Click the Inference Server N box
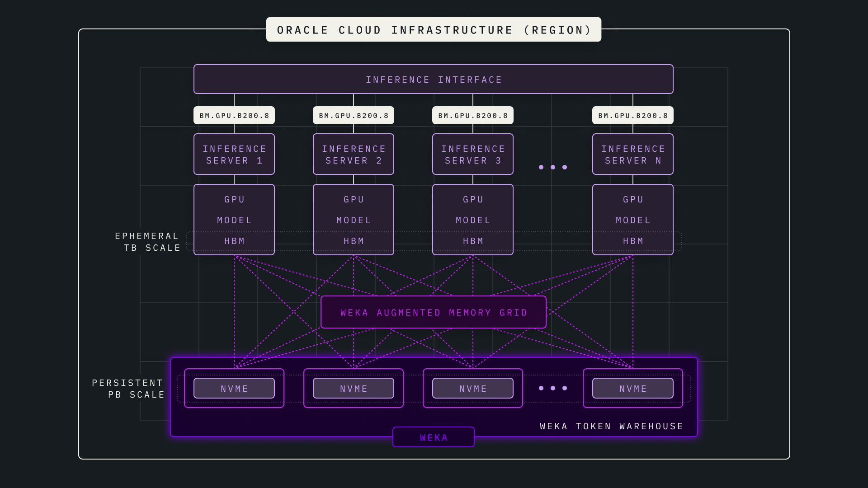The image size is (868, 488). [632, 155]
